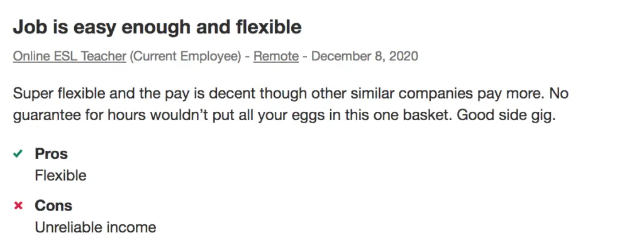Click the Pros heading
The width and height of the screenshot is (644, 240).
click(52, 154)
